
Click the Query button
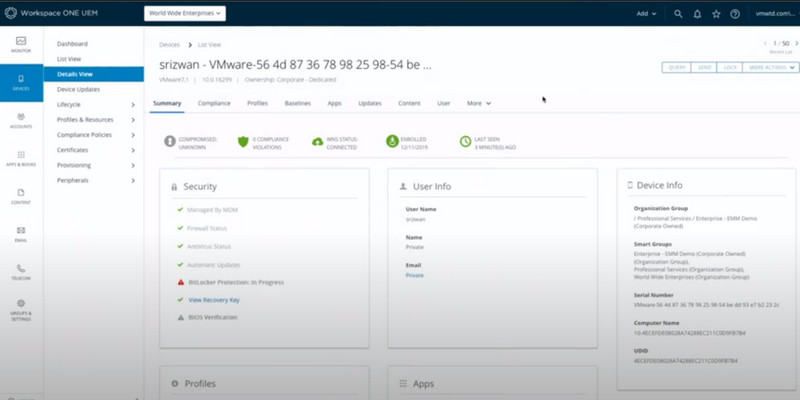coord(677,67)
